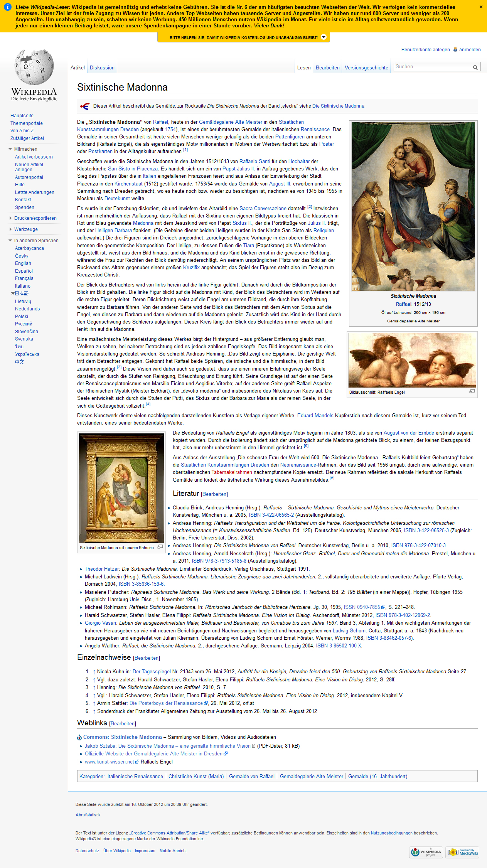Viewport: 487px width, 868px height.
Task: Expand the donation appeal dropdown arrow
Action: pos(324,37)
